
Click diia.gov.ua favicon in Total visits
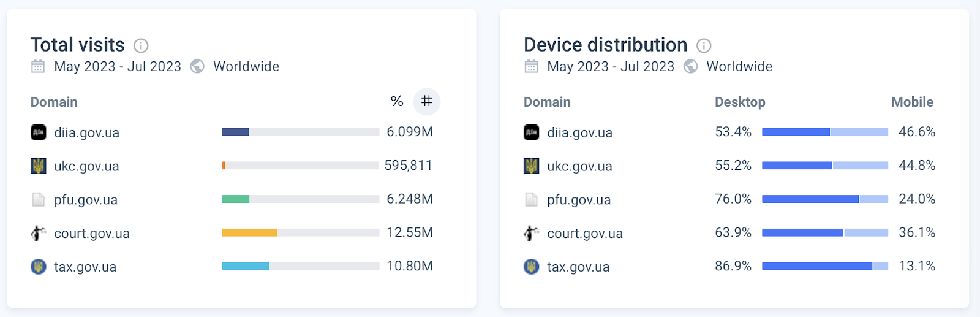pos(39,132)
